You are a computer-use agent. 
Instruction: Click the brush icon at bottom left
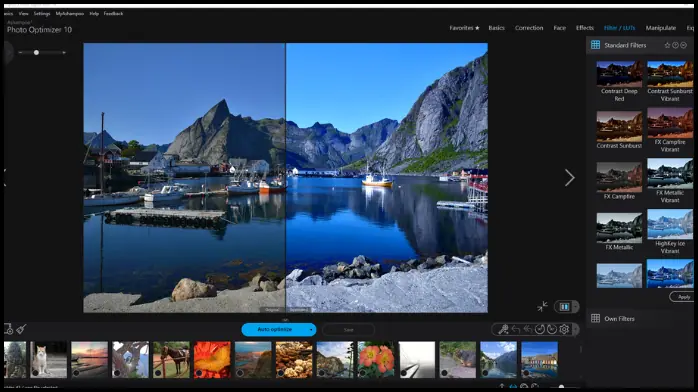click(x=21, y=329)
